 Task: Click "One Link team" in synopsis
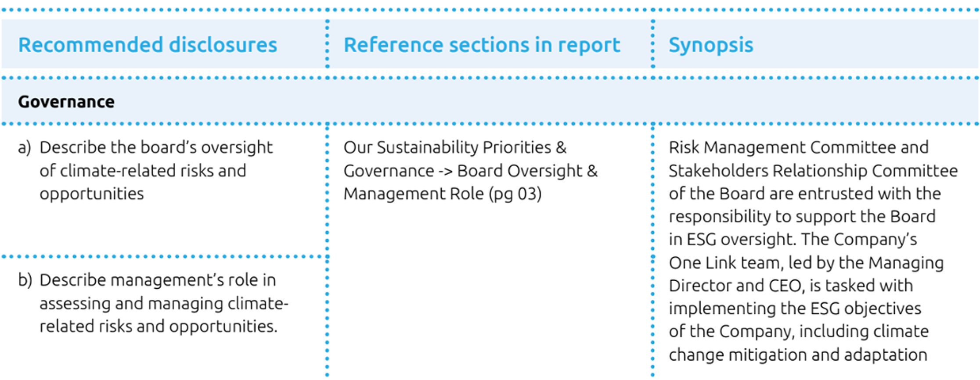tap(724, 263)
